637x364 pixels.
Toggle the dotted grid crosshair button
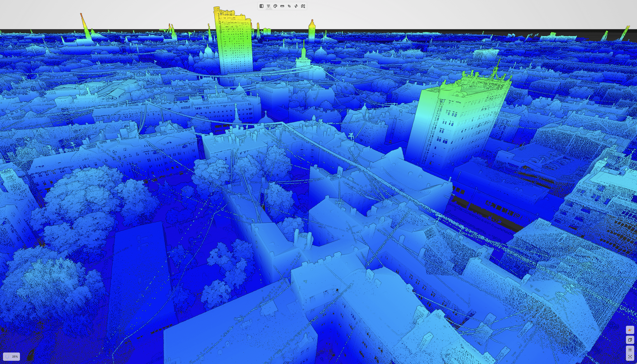pos(630,350)
